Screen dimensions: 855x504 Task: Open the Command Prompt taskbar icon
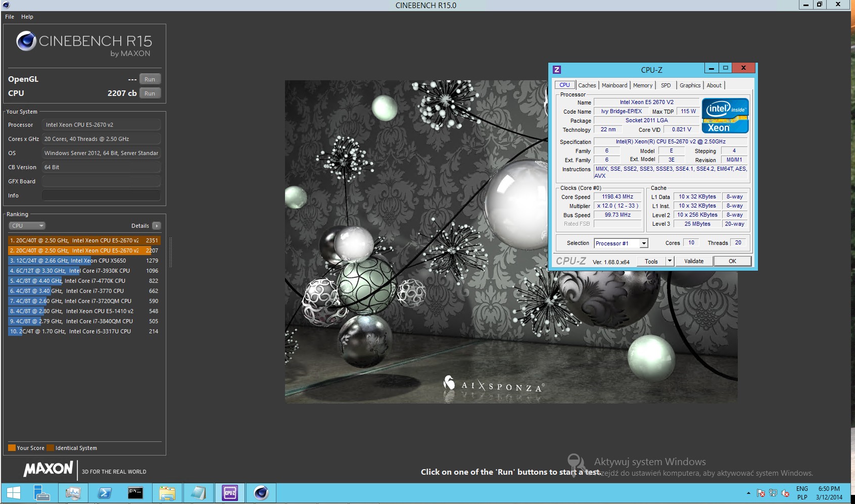[135, 493]
